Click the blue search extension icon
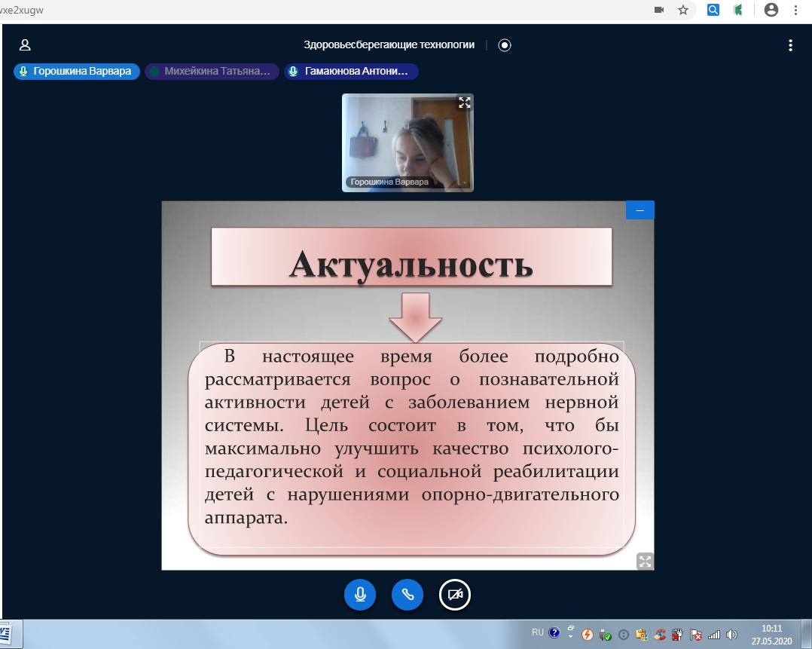 pyautogui.click(x=713, y=10)
